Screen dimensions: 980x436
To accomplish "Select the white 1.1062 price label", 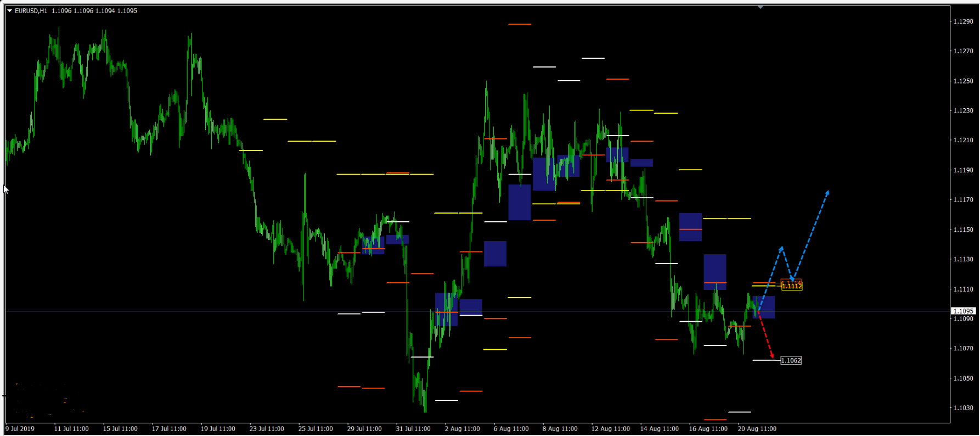I will point(791,361).
